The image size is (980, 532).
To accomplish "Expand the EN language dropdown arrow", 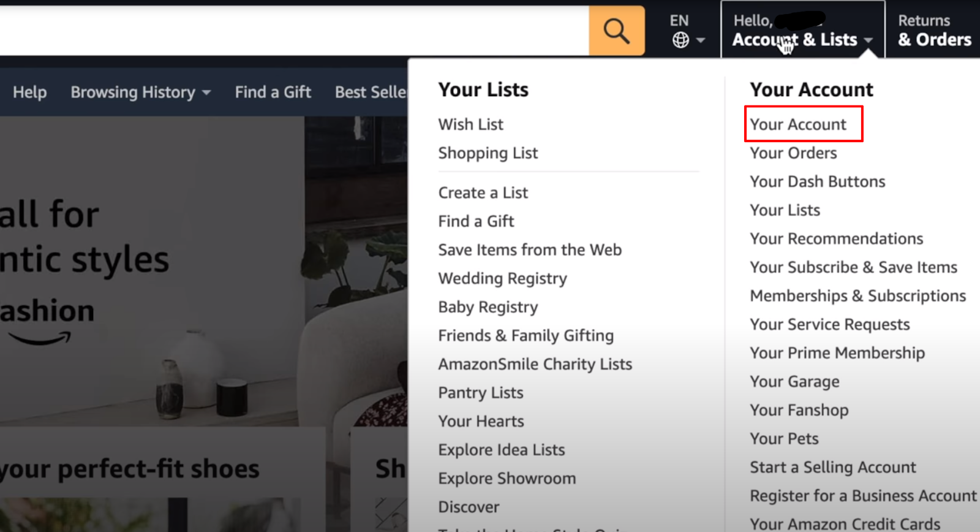I will pyautogui.click(x=701, y=40).
